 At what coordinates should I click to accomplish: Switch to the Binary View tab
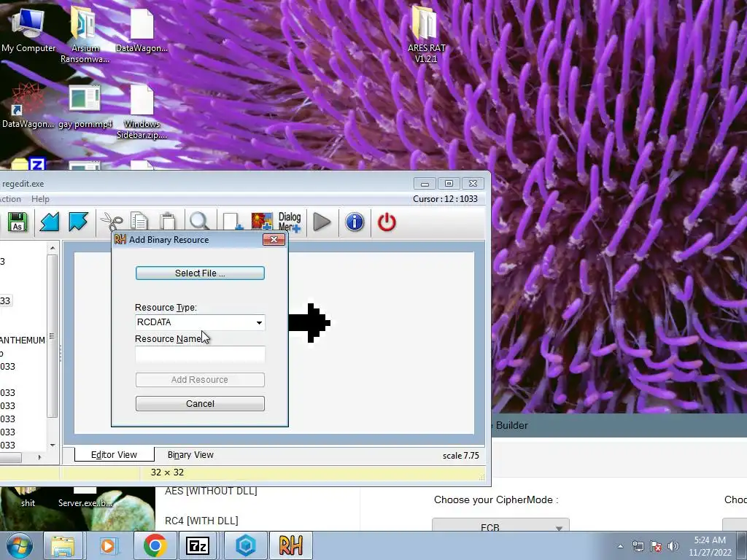[x=190, y=455]
